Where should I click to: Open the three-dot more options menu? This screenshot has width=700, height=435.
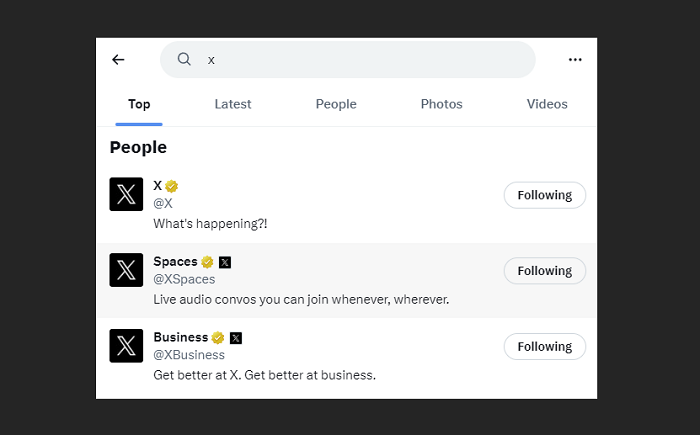[575, 60]
